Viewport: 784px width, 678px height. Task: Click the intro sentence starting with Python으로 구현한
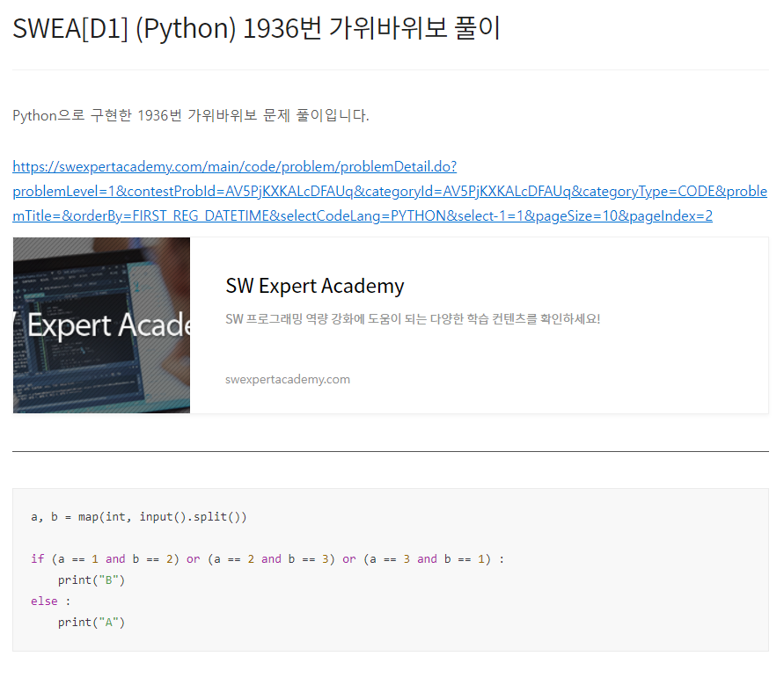coord(190,115)
